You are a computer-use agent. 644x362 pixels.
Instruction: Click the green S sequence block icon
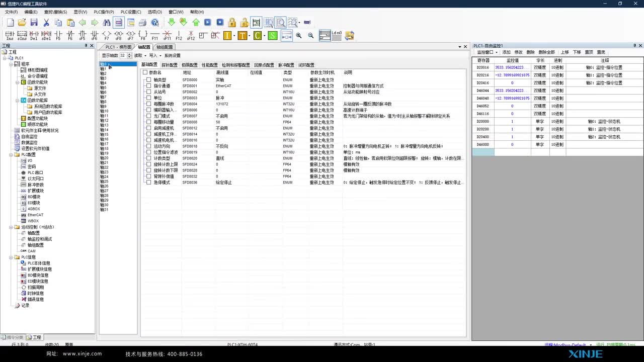click(272, 35)
